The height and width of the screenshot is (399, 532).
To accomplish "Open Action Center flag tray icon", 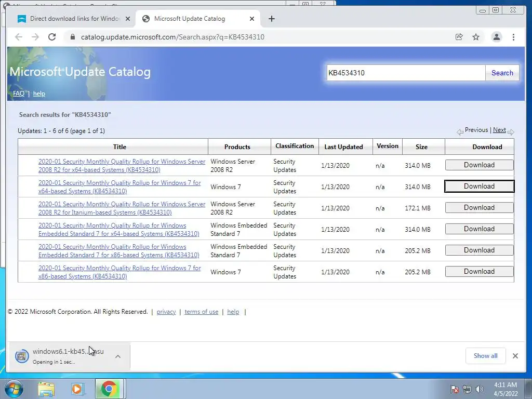I will coord(455,389).
